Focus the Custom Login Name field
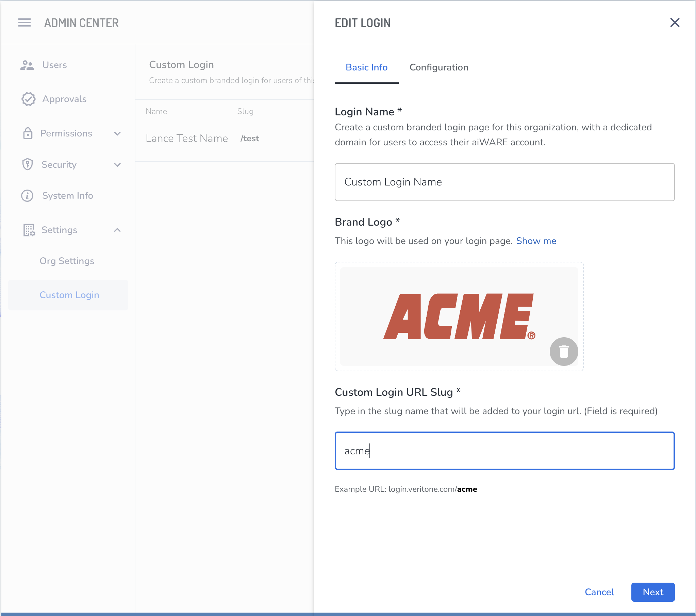Viewport: 696px width, 616px height. 504,182
